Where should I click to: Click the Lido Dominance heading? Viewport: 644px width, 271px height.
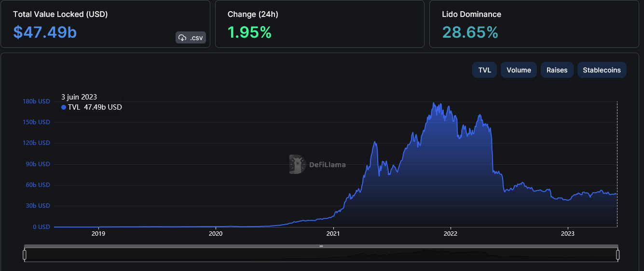[x=471, y=14]
